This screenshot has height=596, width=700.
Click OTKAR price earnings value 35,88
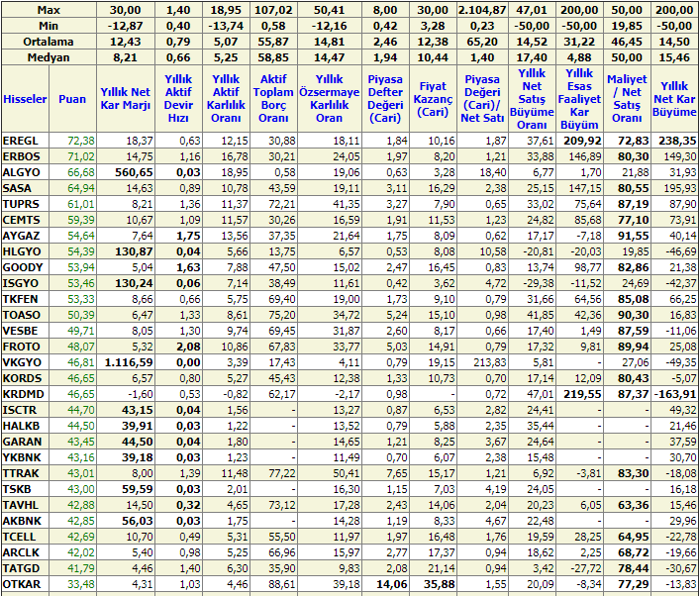(x=440, y=585)
